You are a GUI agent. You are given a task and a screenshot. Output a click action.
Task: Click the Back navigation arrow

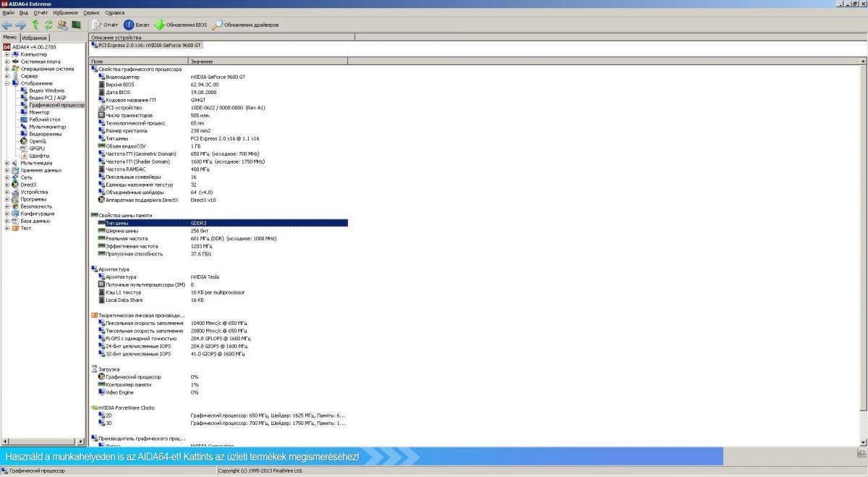coord(7,25)
